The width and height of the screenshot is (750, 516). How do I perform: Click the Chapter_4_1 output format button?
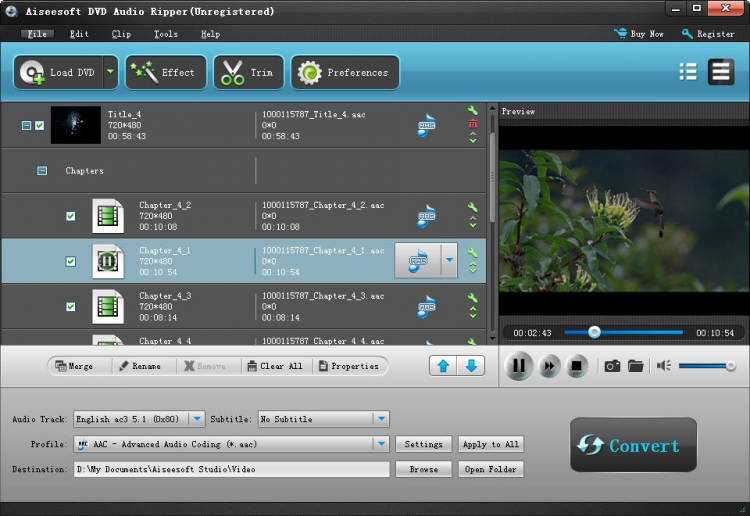coord(418,260)
